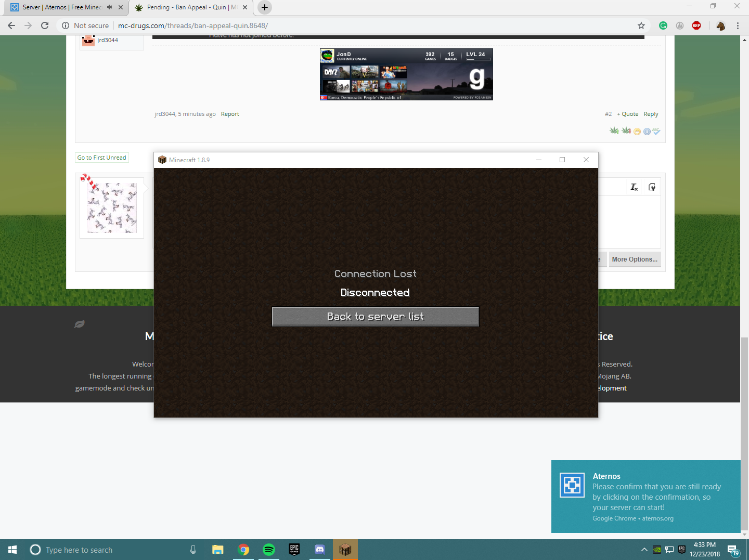Close the Ban Appeal browser tab
Image resolution: width=749 pixels, height=560 pixels.
(245, 7)
